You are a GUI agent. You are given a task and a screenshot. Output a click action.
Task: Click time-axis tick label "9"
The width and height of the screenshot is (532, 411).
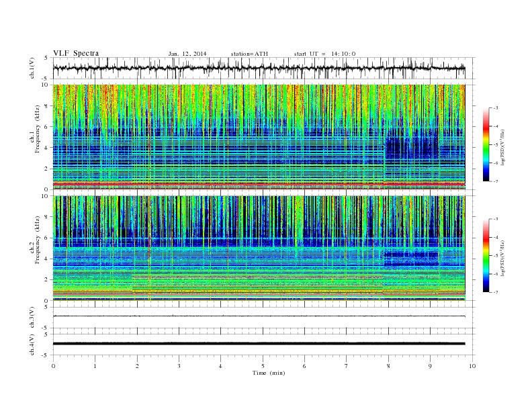(x=430, y=366)
